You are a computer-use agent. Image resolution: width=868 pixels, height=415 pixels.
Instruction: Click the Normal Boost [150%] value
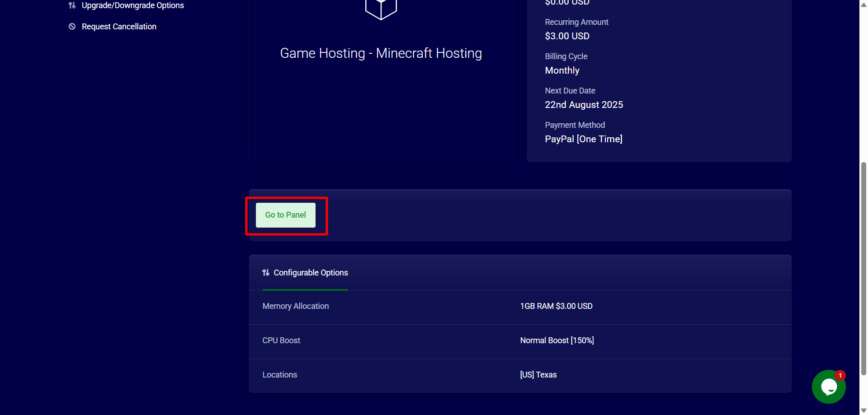click(557, 340)
